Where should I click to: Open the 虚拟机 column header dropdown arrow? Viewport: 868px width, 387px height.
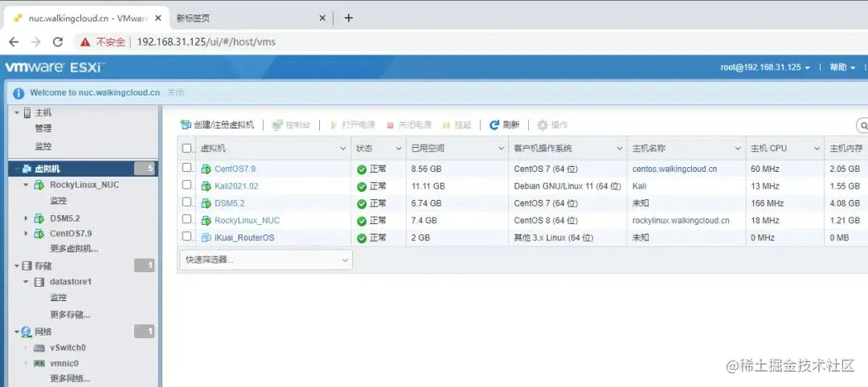tap(342, 149)
